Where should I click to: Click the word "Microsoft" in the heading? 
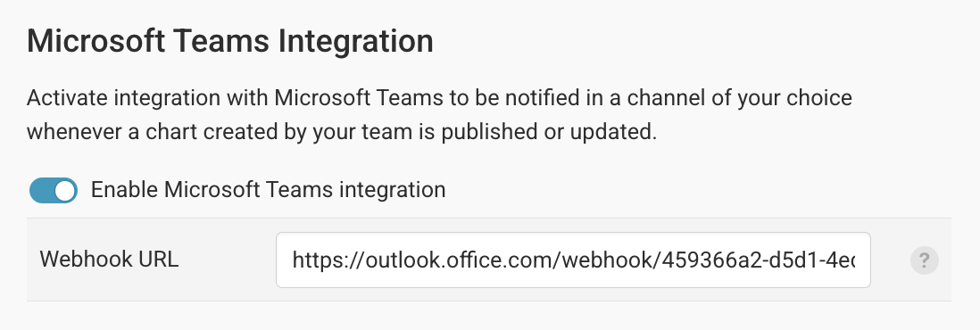[x=95, y=41]
